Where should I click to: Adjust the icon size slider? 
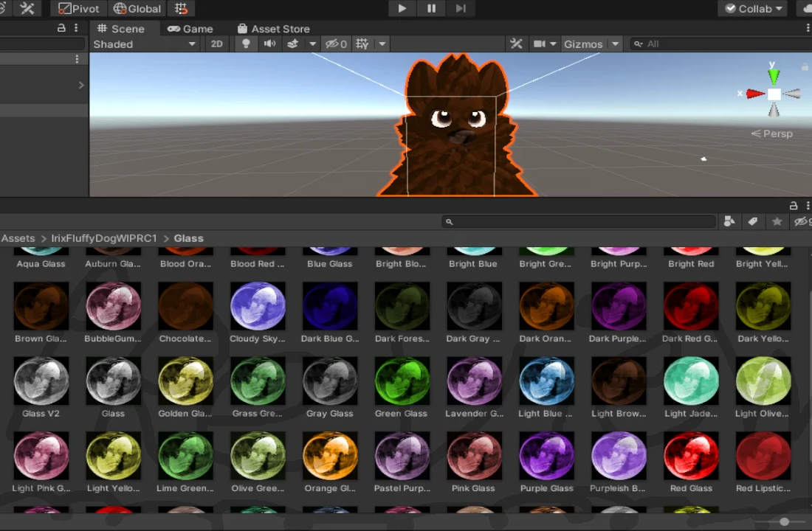(784, 521)
